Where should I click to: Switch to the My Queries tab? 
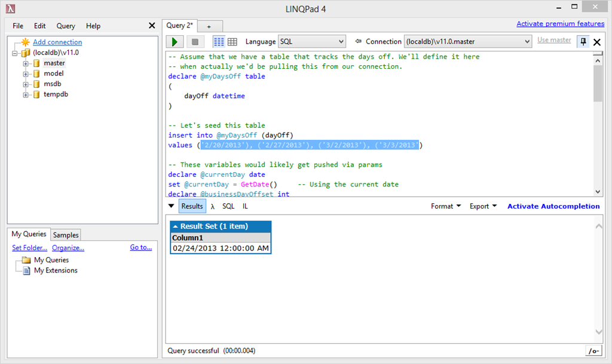pos(29,234)
